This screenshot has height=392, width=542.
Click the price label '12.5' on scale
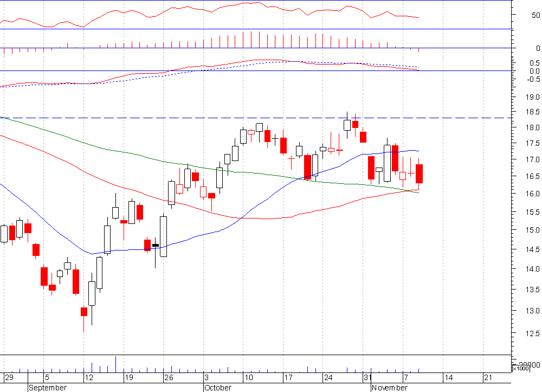point(532,333)
